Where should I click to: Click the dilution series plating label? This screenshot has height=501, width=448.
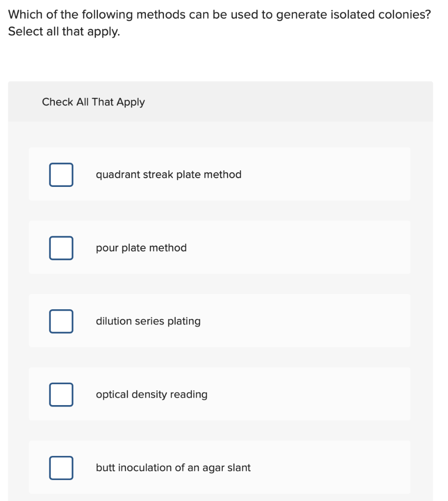[x=148, y=321]
